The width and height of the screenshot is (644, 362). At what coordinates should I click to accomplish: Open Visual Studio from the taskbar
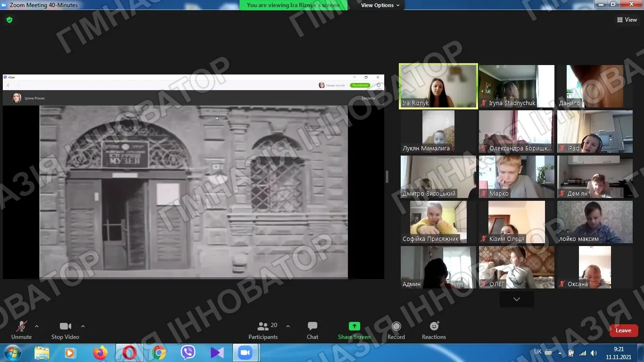(x=217, y=353)
